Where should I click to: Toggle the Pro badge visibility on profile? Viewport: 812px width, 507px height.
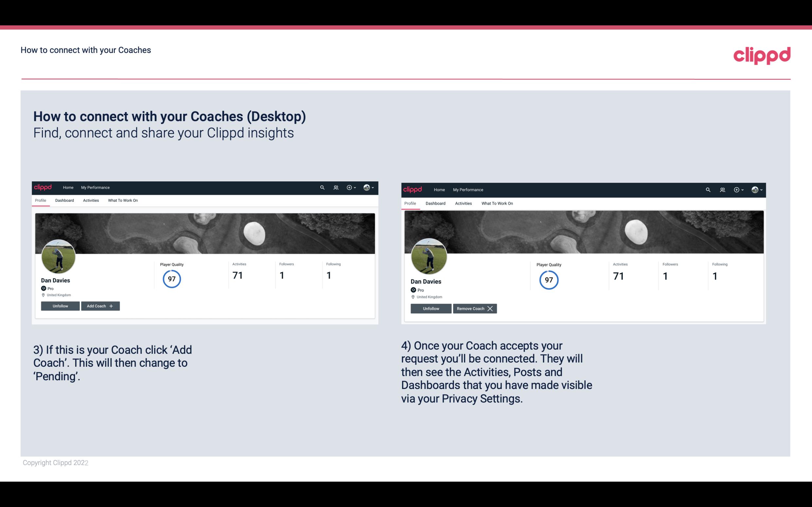47,288
